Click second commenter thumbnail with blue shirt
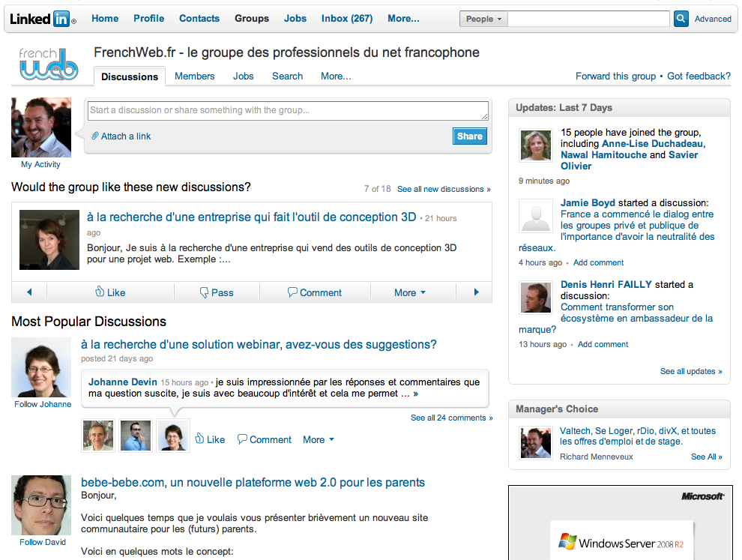Viewport: 742px width, 560px height. coord(136,435)
